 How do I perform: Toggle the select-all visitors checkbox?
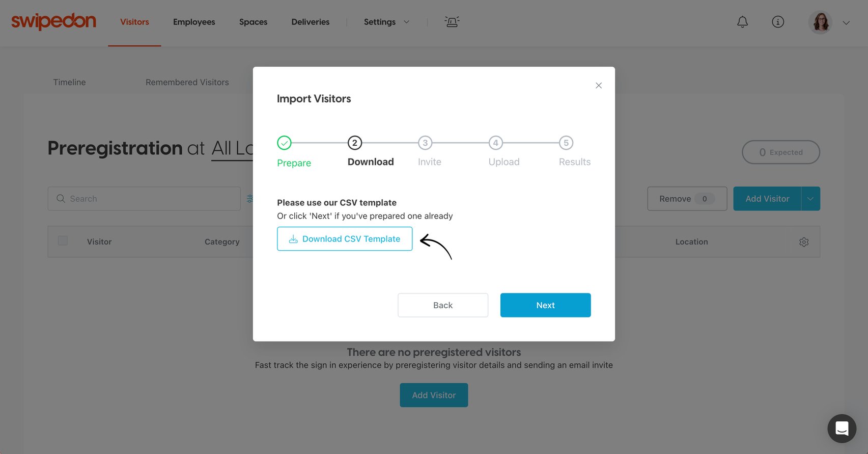click(62, 240)
